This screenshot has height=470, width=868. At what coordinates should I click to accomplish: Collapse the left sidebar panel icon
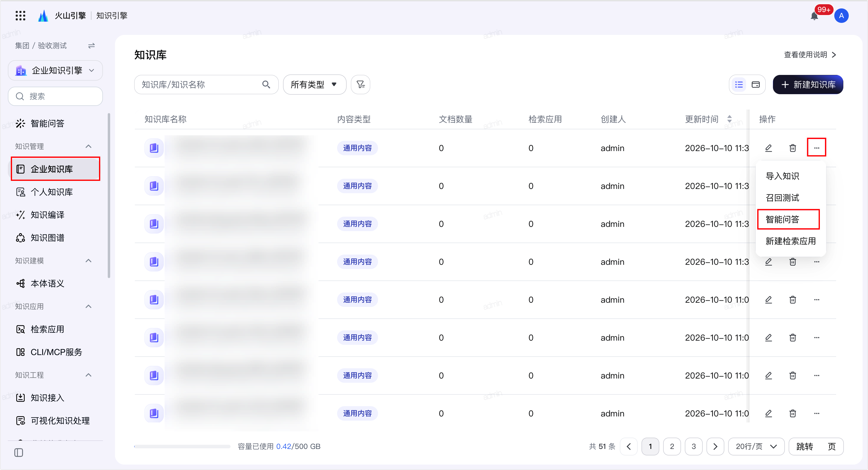point(19,452)
